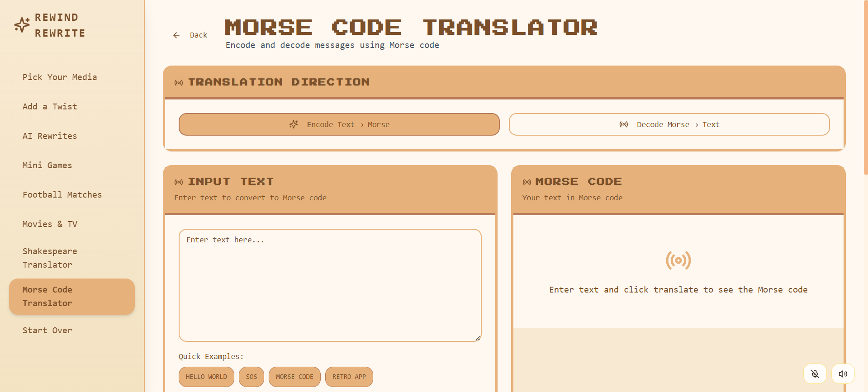Click the Rewind Rewrite sparkle logo icon

point(22,25)
